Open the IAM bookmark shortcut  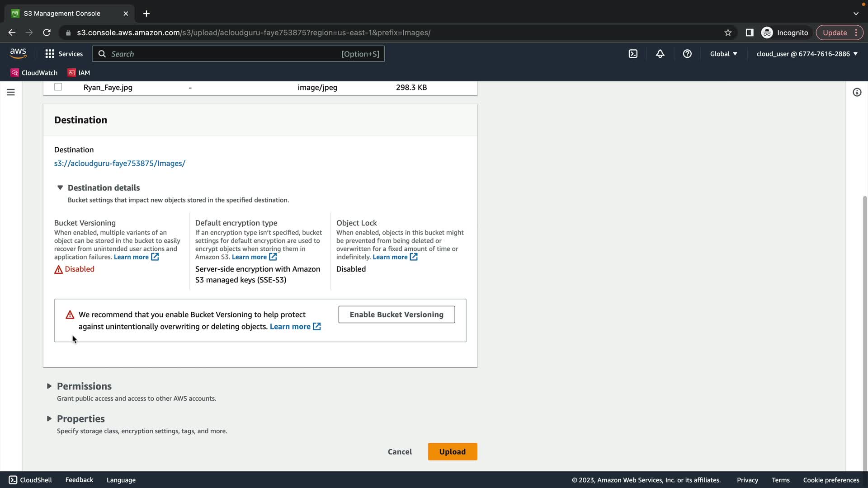point(79,73)
